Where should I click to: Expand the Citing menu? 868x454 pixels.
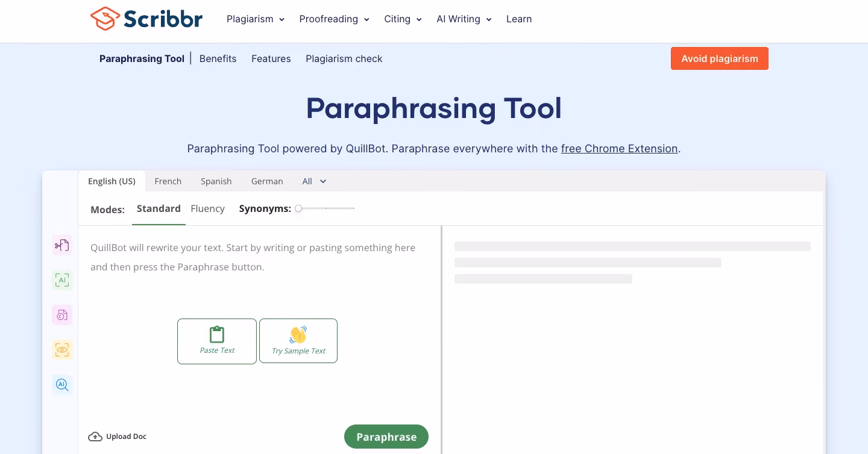[x=403, y=19]
